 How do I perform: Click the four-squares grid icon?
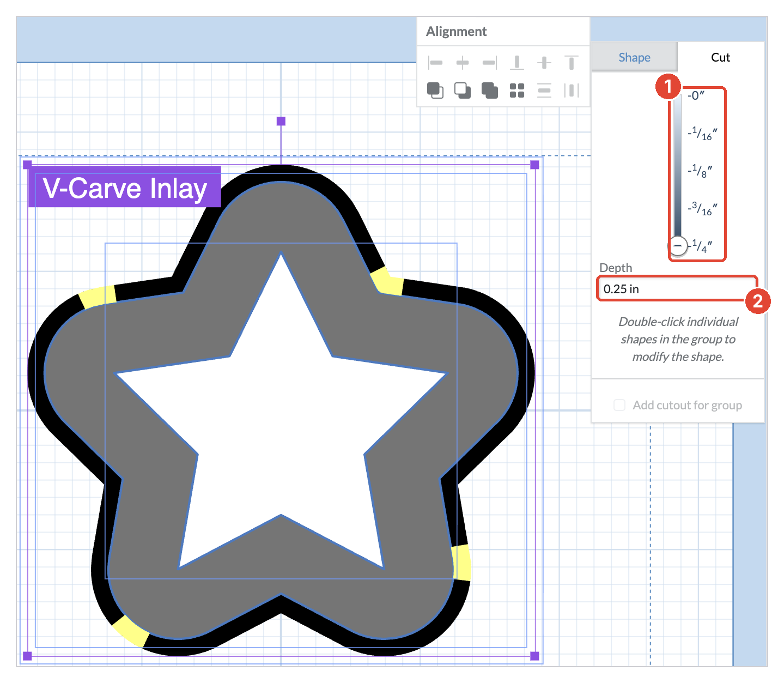tap(517, 90)
